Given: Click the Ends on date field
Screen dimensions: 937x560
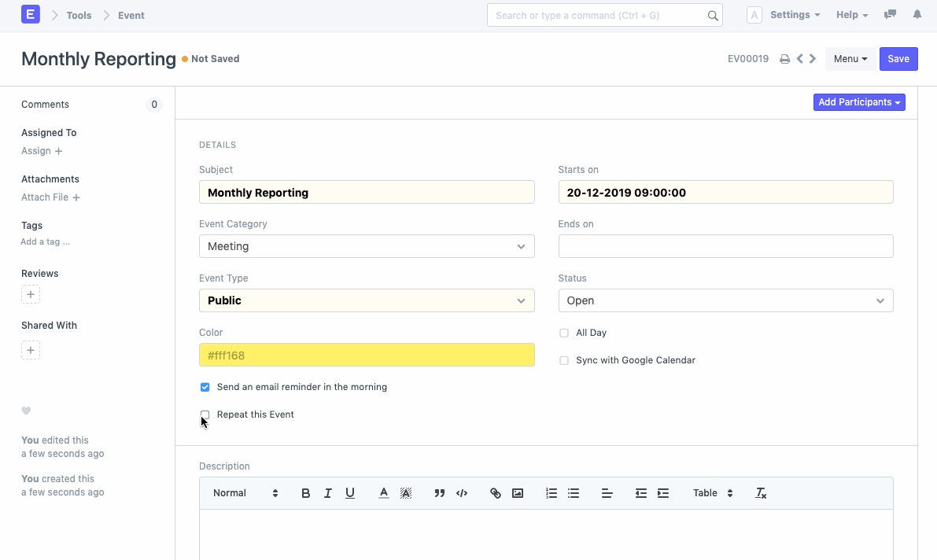Looking at the screenshot, I should tap(725, 246).
